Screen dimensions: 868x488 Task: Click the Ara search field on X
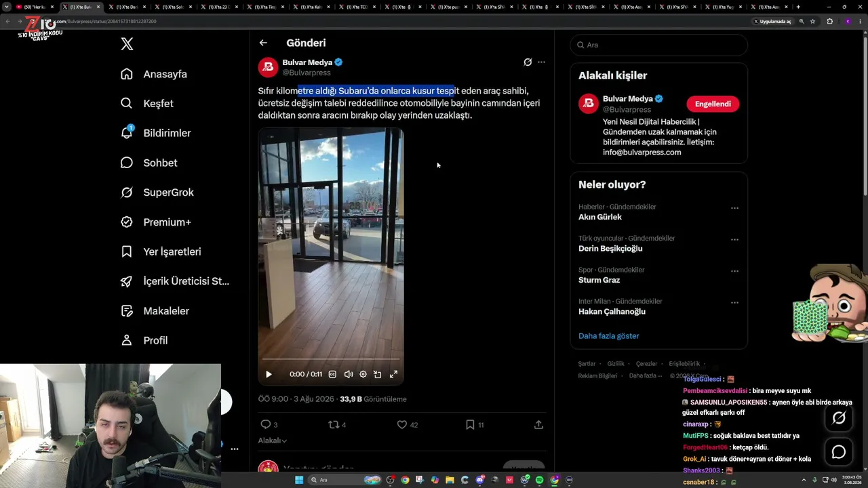tap(658, 45)
